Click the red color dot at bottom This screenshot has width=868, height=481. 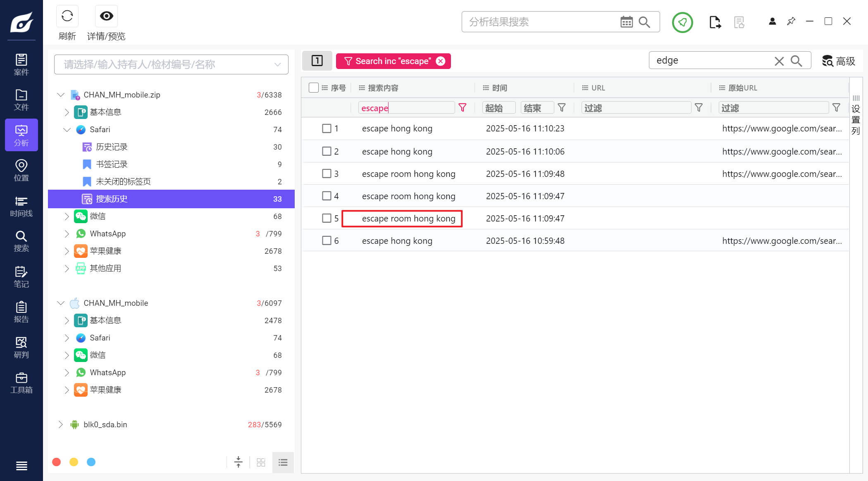pos(57,462)
